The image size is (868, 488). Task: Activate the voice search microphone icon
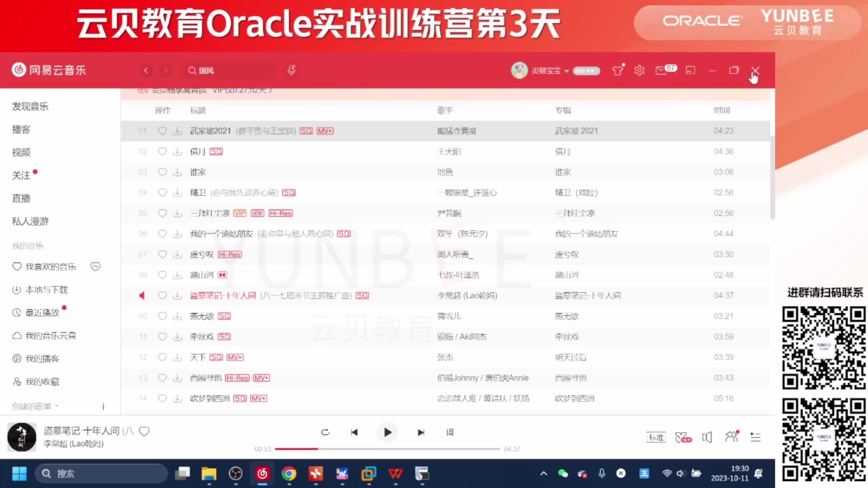292,70
